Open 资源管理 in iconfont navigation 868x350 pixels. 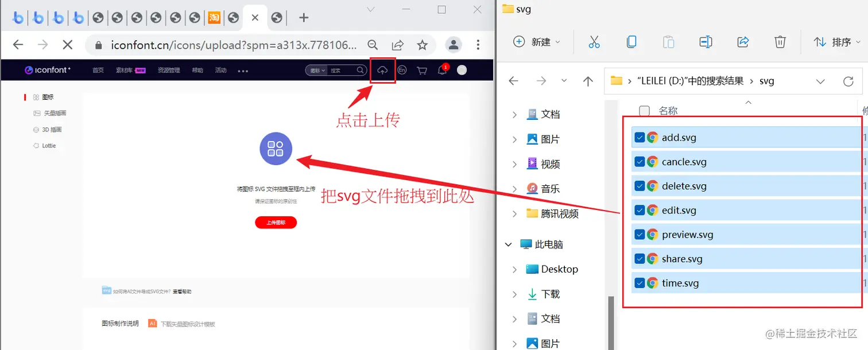pyautogui.click(x=169, y=71)
